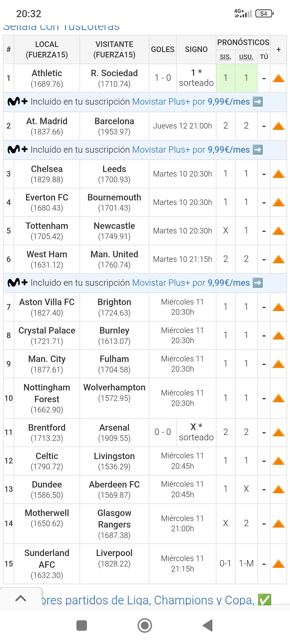Image resolution: width=290 pixels, height=644 pixels.
Task: Tap the USU. predictions column header
Action: (246, 57)
